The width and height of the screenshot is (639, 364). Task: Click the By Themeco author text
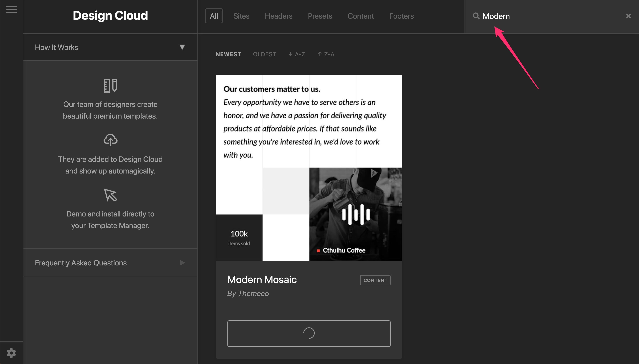(x=248, y=294)
